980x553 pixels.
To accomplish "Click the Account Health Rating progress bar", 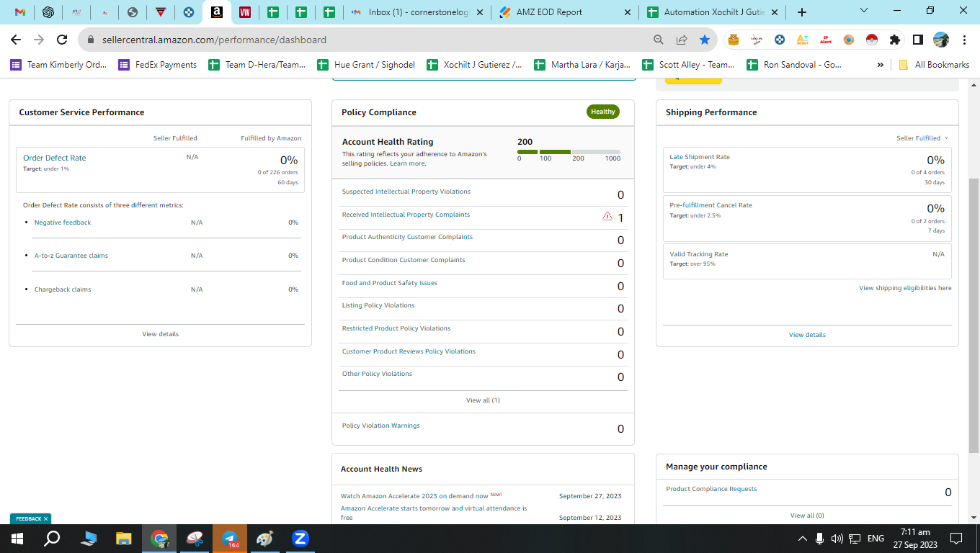I will pyautogui.click(x=569, y=152).
